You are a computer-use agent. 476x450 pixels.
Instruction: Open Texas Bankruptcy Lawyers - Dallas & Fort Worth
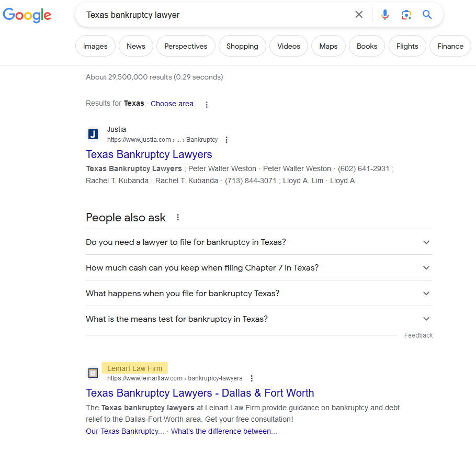coord(200,393)
